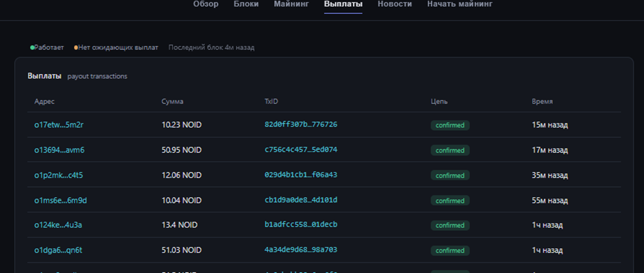Click confirmed badge in o1dga6...qn6t row
The height and width of the screenshot is (273, 644).
(450, 250)
